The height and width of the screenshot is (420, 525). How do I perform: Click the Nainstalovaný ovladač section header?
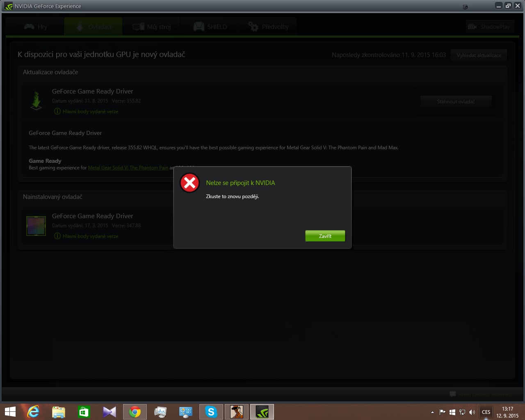pyautogui.click(x=52, y=197)
